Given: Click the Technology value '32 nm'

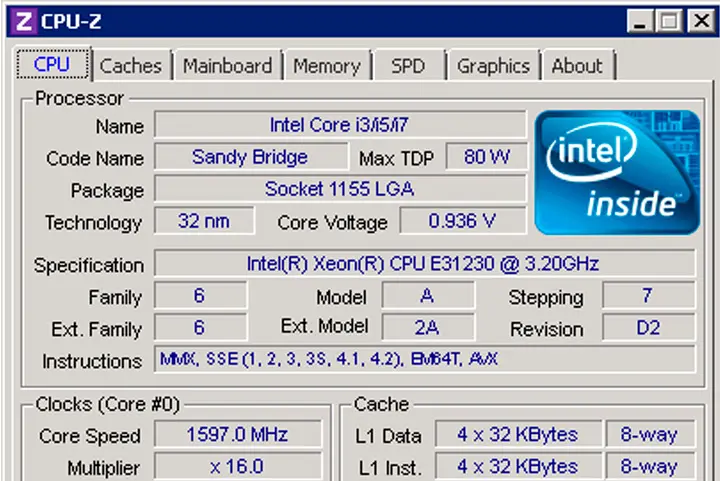Looking at the screenshot, I should 204,221.
